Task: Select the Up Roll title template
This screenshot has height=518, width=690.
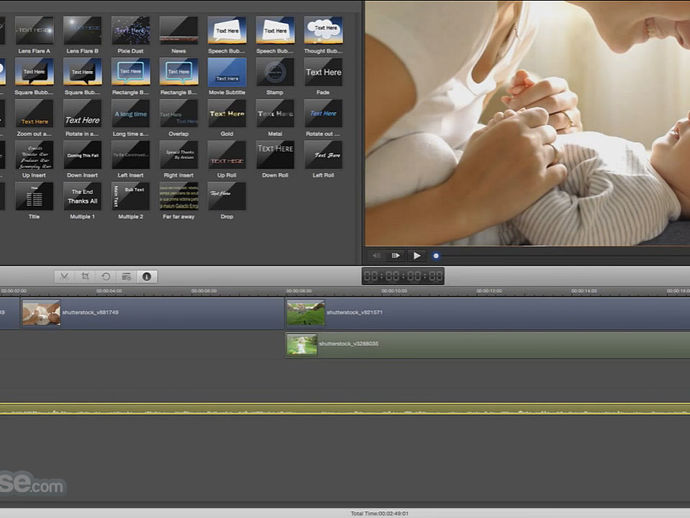Action: [x=227, y=159]
